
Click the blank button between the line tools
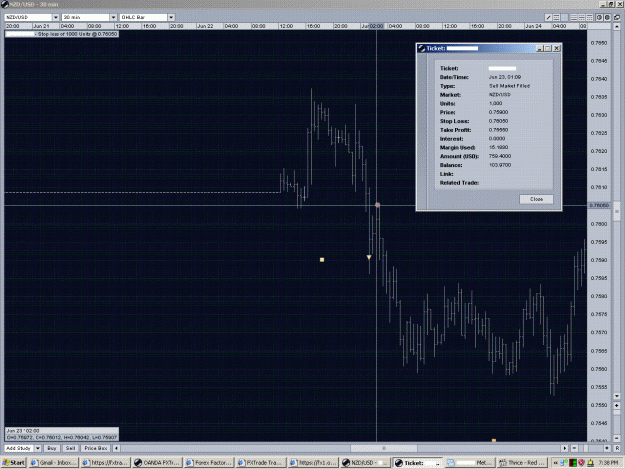(565, 17)
